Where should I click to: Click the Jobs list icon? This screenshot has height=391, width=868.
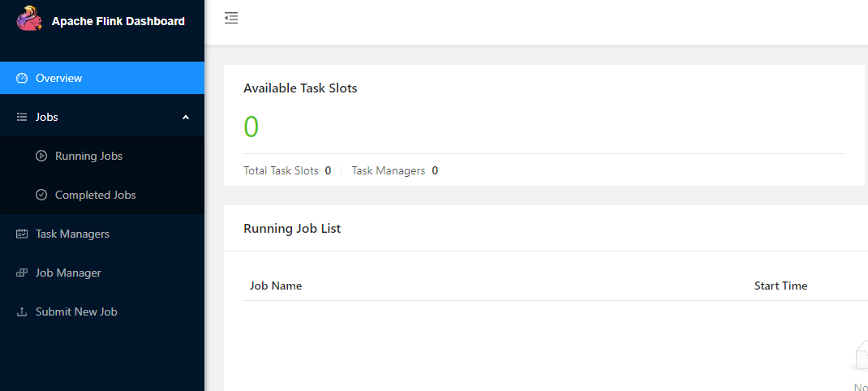click(22, 117)
